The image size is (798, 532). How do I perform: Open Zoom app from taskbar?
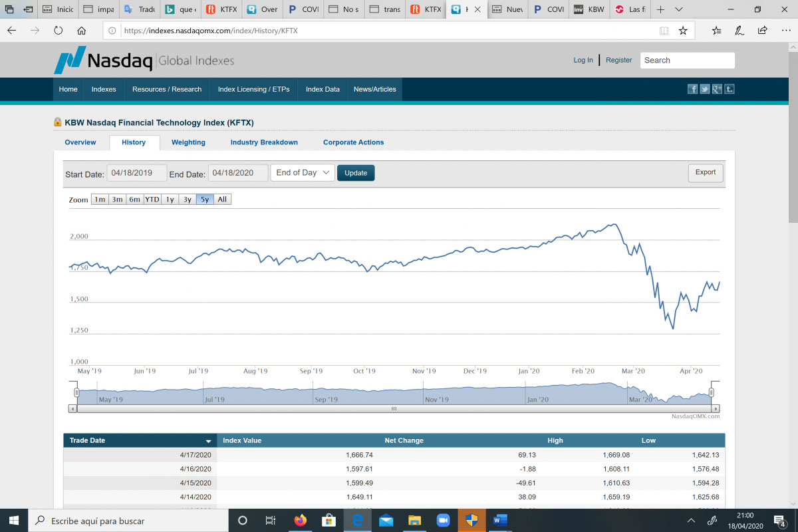[443, 520]
